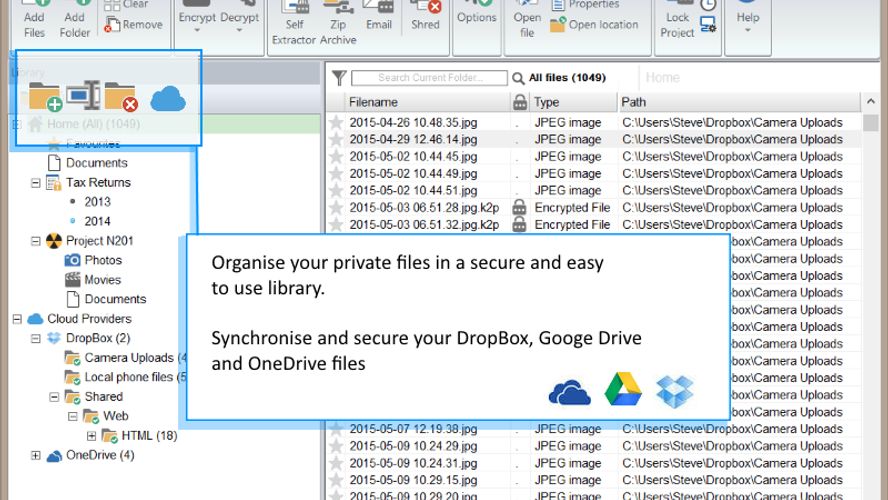Click the search magnifier icon
This screenshot has width=888, height=500.
tap(518, 78)
